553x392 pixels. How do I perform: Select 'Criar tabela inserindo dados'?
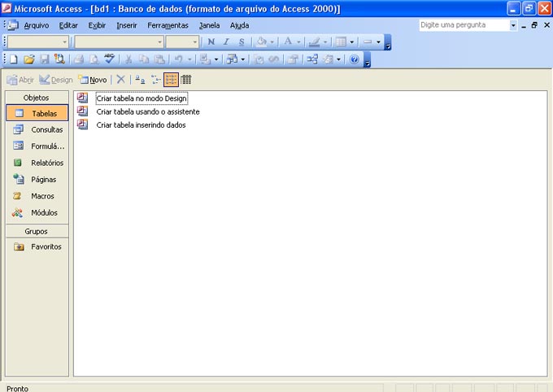click(x=141, y=125)
